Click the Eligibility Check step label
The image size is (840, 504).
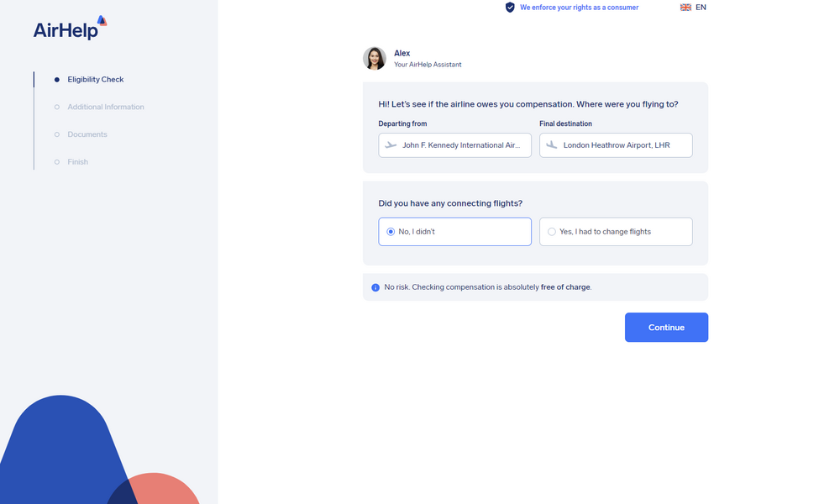pos(96,80)
